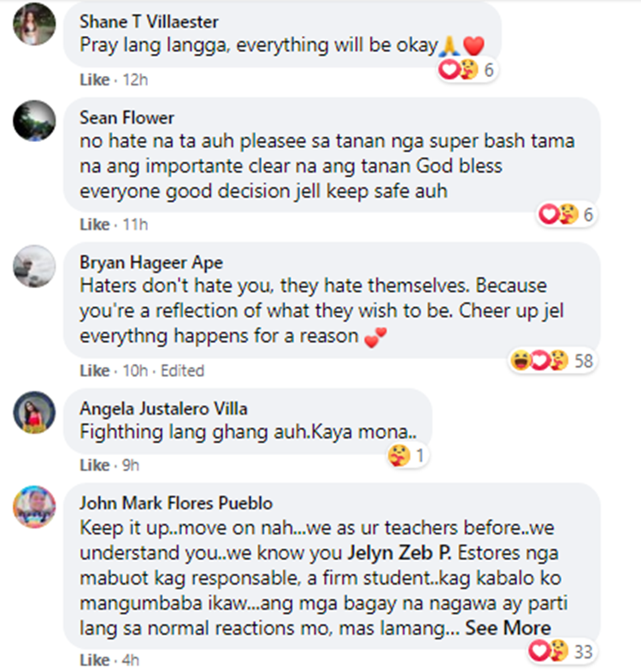The height and width of the screenshot is (672, 641).
Task: Open Angela Justalero Villa's avatar
Action: pyautogui.click(x=34, y=412)
